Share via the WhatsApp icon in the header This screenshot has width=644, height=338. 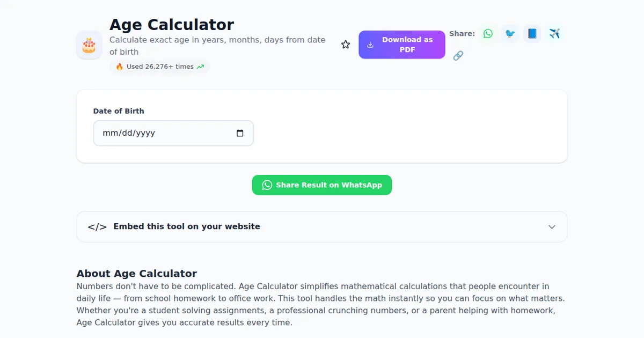(487, 34)
